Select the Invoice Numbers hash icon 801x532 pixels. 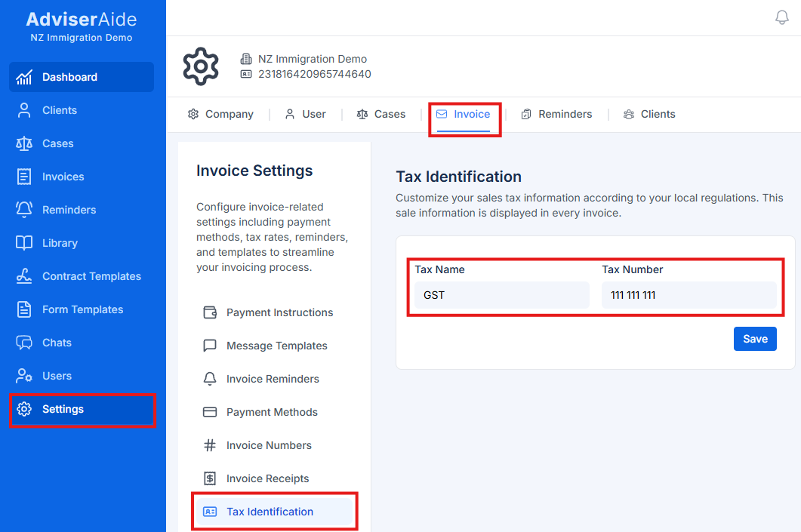coord(210,444)
